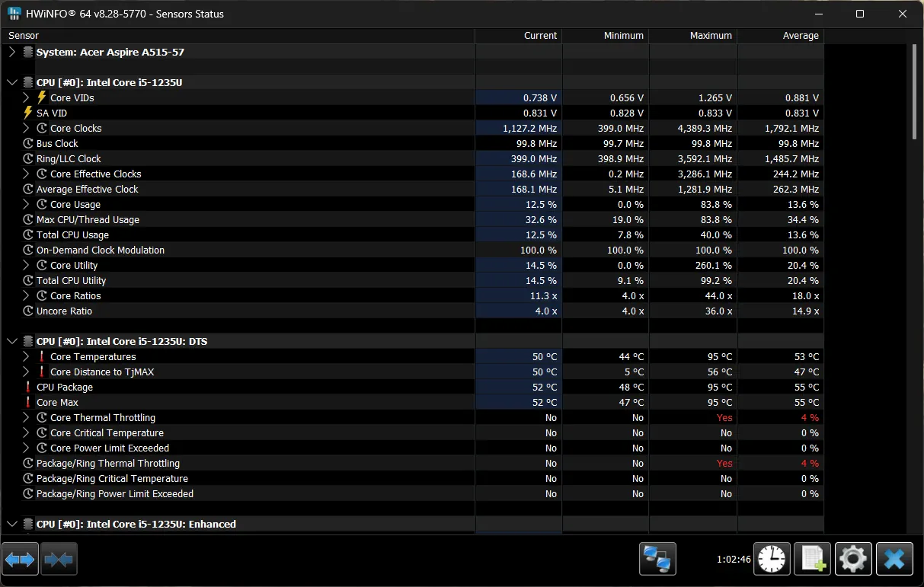Viewport: 924px width, 587px height.
Task: Click the expand columns blue arrows button
Action: [x=20, y=560]
